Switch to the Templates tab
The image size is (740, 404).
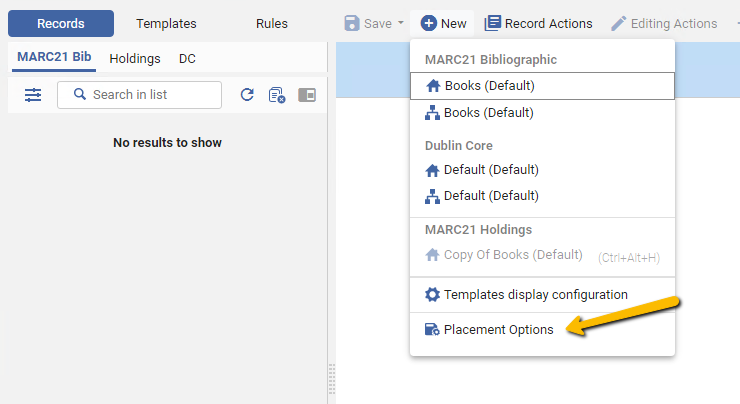[x=166, y=24]
